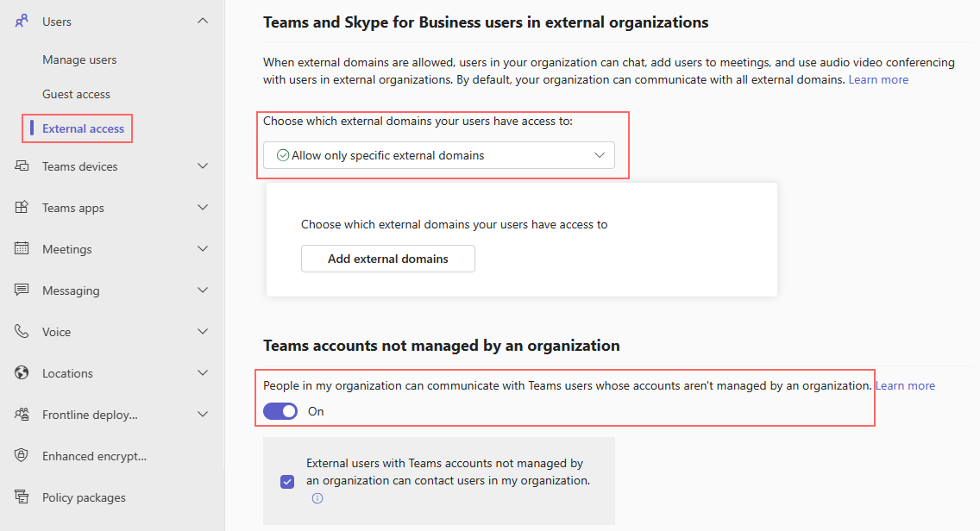Screen dimensions: 980x531
Task: Turn off communication with unmanaged Teams users
Action: 280,411
